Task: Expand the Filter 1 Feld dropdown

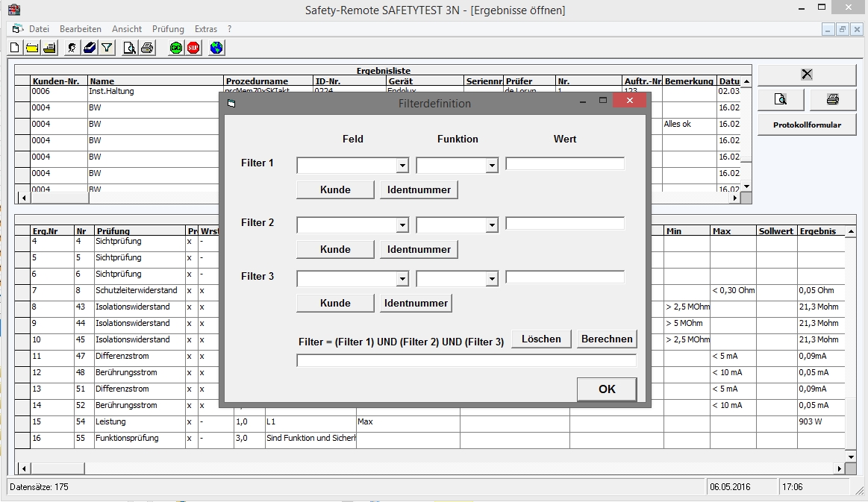Action: 402,165
